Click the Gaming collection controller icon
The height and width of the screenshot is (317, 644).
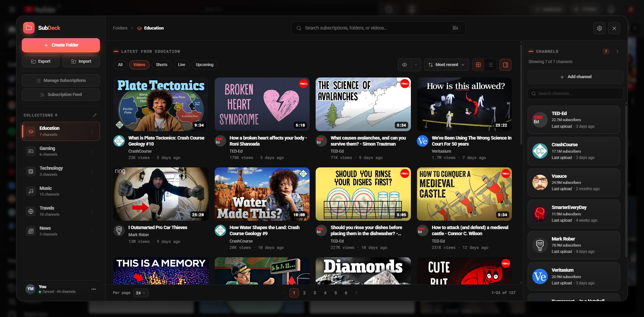tap(31, 151)
